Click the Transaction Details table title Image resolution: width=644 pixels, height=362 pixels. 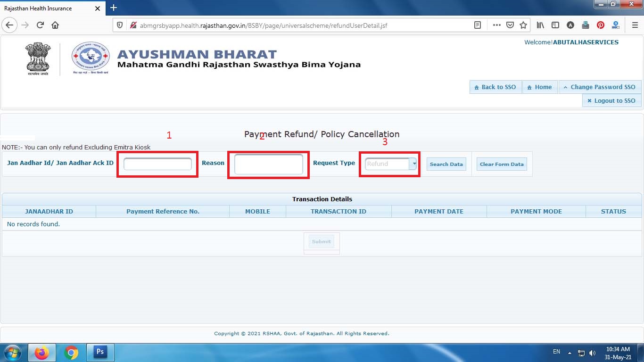322,199
